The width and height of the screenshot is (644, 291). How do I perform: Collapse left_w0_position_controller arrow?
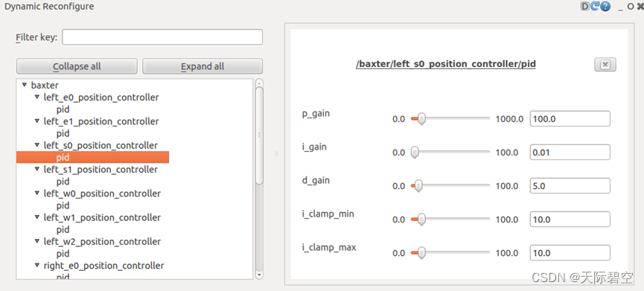click(x=37, y=194)
